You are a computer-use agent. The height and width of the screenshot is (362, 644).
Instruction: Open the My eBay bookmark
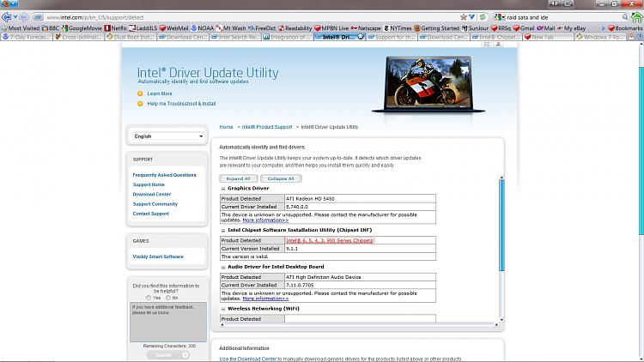click(571, 28)
